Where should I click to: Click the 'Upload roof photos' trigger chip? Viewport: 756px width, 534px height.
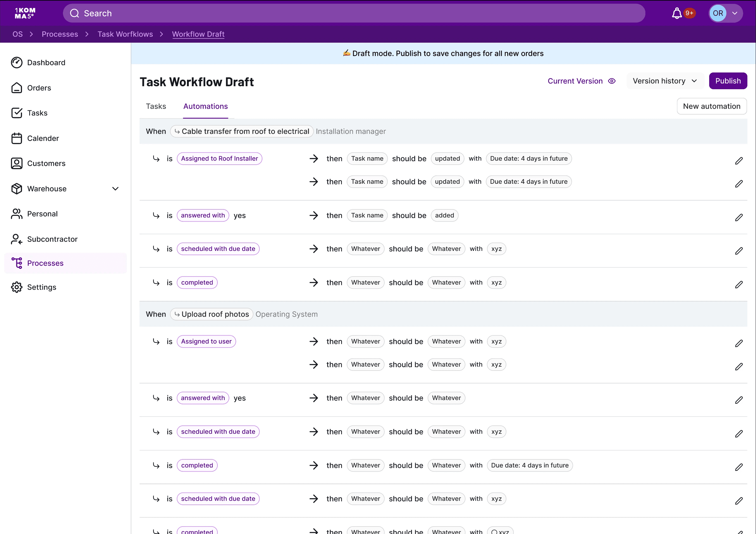pos(212,314)
